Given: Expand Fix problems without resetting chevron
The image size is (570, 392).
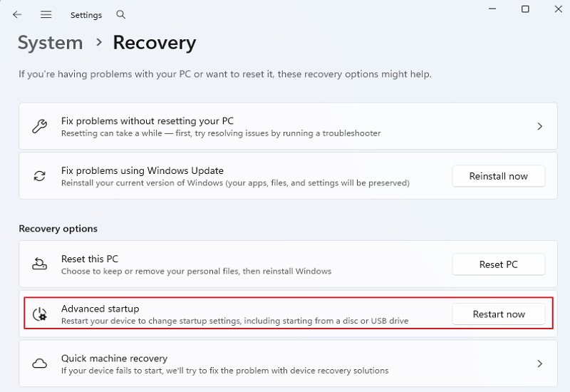Looking at the screenshot, I should (539, 127).
